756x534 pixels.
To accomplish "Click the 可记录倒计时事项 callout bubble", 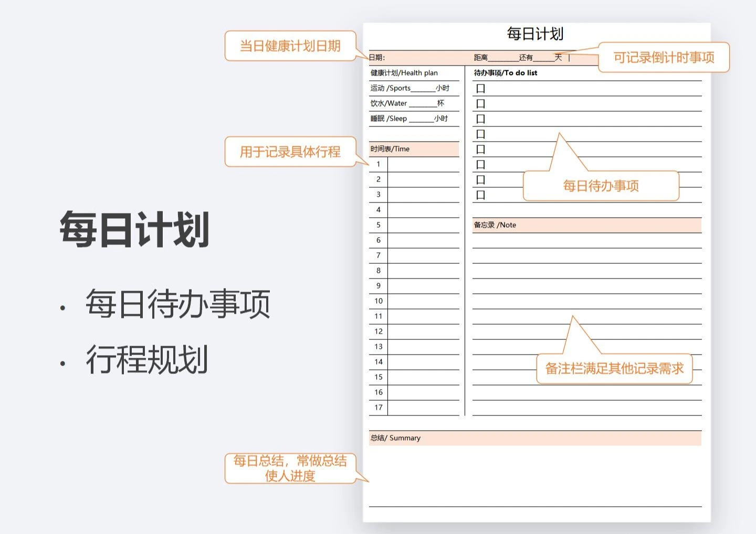I will [665, 58].
